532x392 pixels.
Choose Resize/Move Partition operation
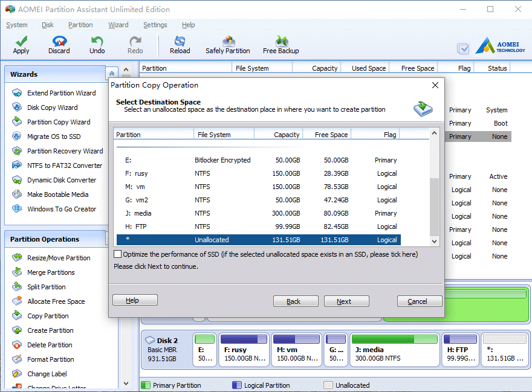click(x=59, y=258)
